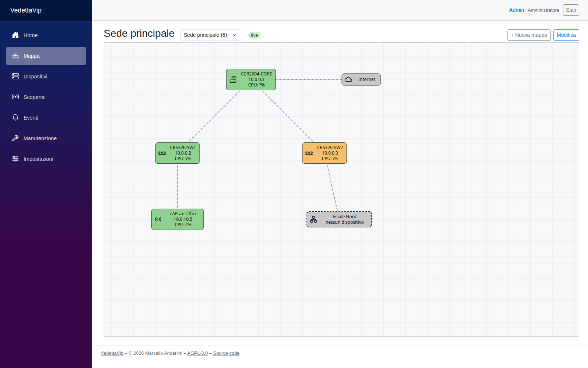Click the Esci logout button
588x368 pixels.
click(571, 10)
